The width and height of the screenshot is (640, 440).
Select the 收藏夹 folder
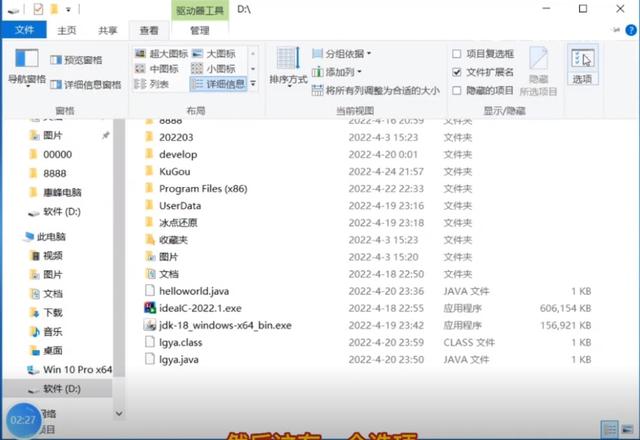pyautogui.click(x=173, y=240)
